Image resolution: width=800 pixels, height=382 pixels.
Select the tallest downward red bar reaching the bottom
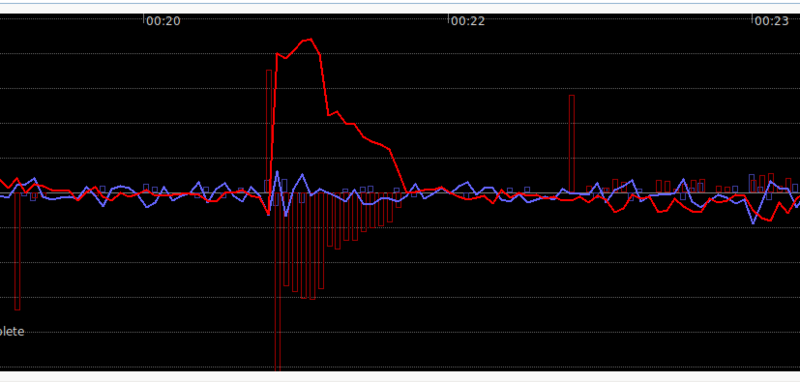[278, 282]
